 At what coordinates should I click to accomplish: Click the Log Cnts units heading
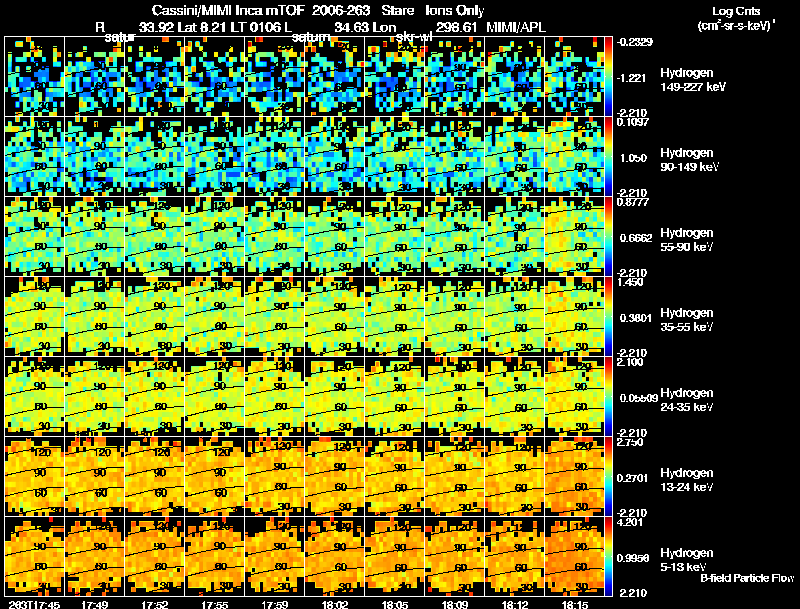[x=736, y=18]
